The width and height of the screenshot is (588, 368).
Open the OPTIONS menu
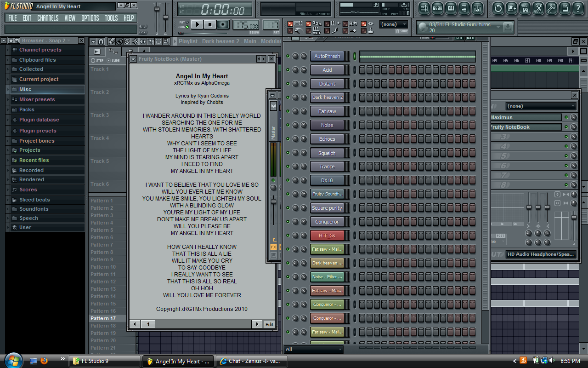point(90,18)
